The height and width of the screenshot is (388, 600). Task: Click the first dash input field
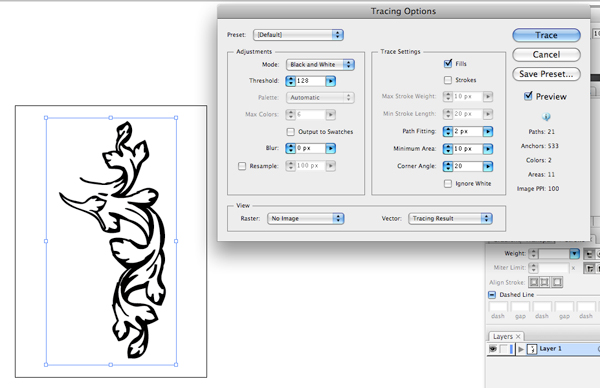pos(498,307)
